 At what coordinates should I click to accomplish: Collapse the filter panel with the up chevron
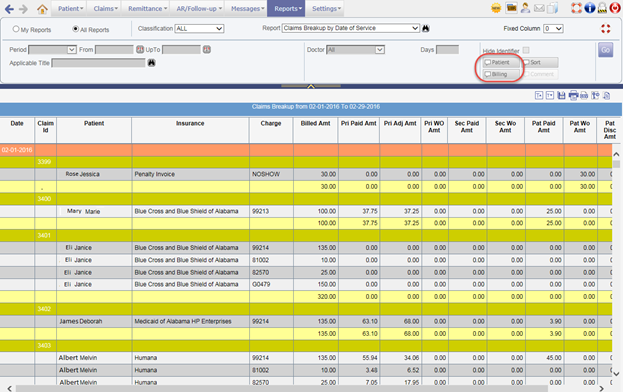pos(311,86)
